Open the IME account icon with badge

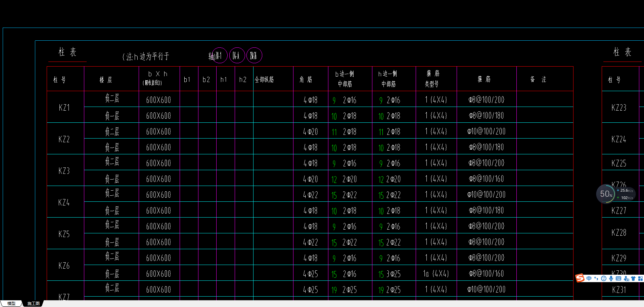pos(626,278)
